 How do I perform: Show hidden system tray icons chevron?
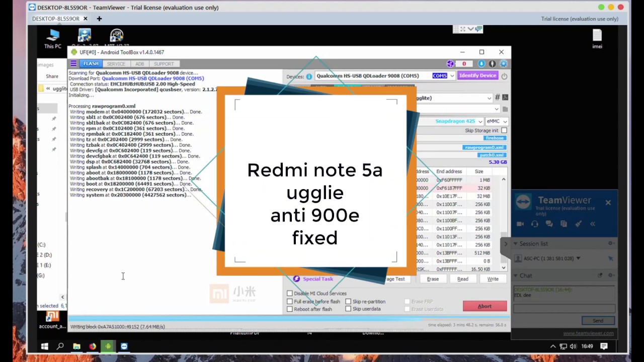click(x=553, y=346)
